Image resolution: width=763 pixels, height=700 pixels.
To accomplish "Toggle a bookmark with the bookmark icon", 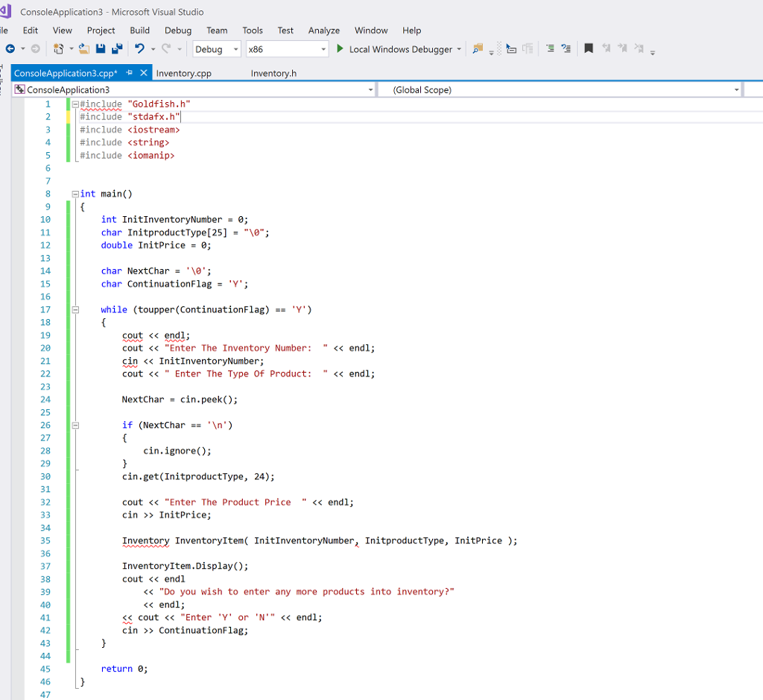I will (x=589, y=48).
